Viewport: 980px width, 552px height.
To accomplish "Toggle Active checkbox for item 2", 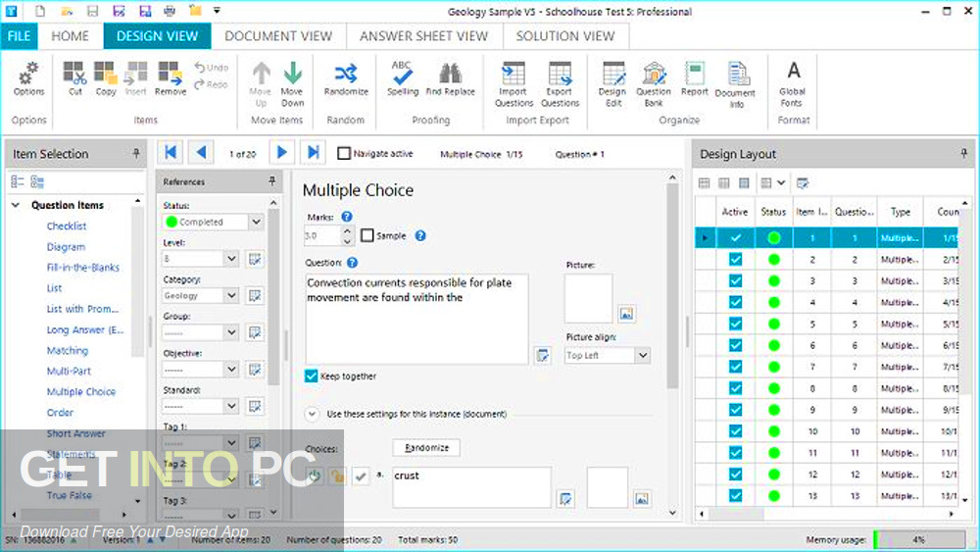I will (x=736, y=260).
